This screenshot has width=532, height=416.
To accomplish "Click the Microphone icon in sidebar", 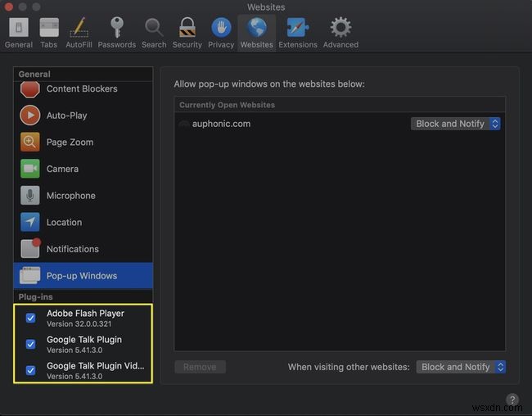I will click(x=29, y=195).
